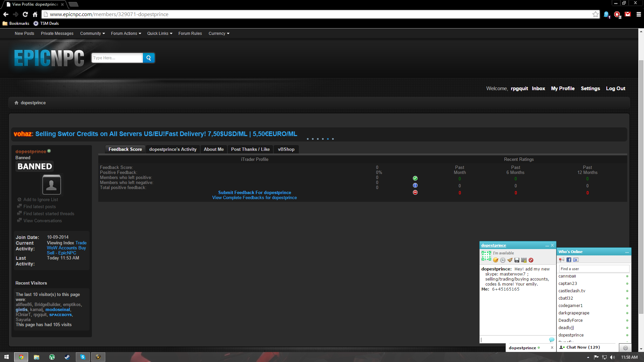Click the megaphone announcements icon

(x=562, y=260)
